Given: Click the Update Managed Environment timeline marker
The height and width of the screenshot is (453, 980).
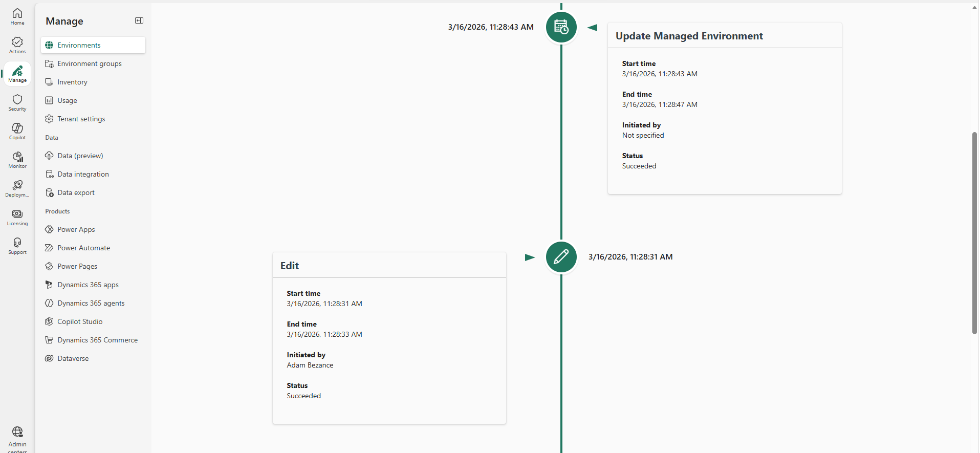Looking at the screenshot, I should (x=561, y=27).
